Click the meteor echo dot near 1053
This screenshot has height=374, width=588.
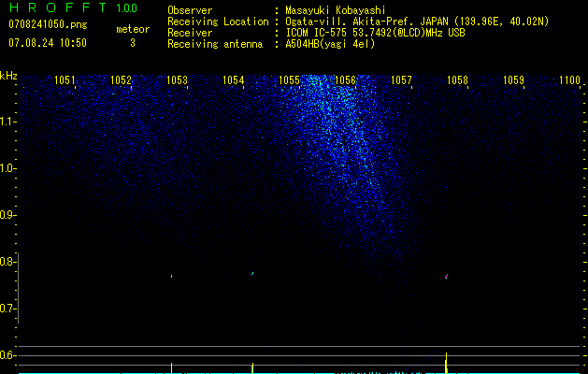171,277
